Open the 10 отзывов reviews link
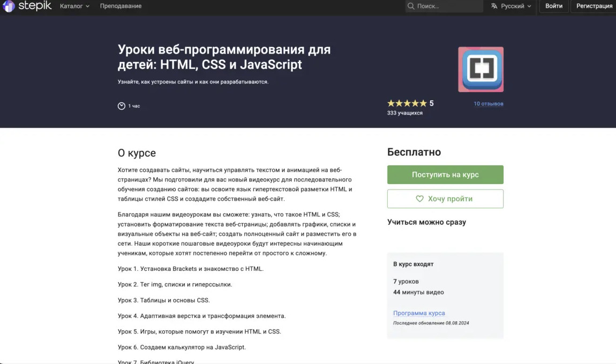 tap(488, 104)
